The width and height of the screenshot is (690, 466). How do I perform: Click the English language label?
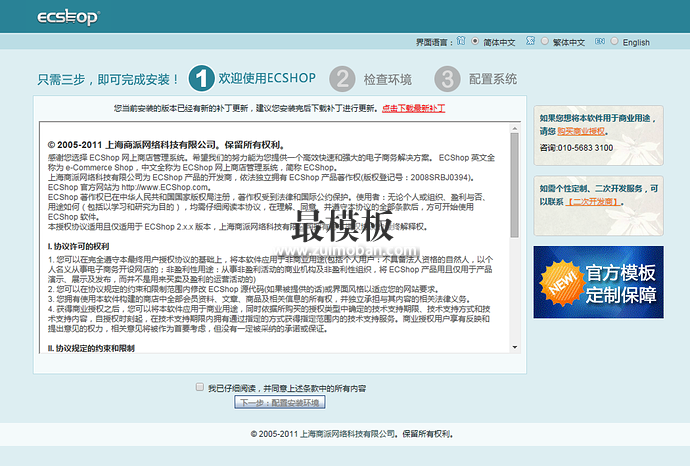click(636, 42)
